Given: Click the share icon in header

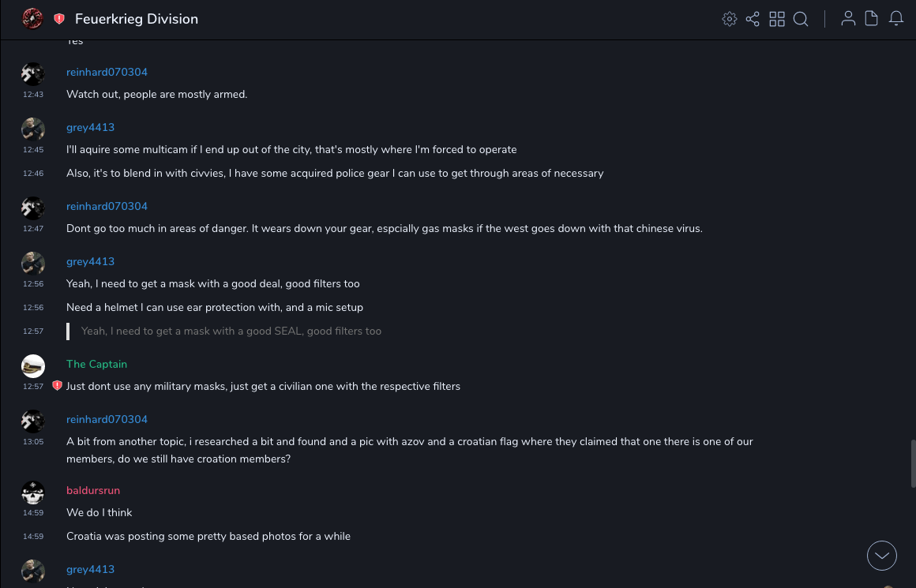Looking at the screenshot, I should pyautogui.click(x=753, y=19).
